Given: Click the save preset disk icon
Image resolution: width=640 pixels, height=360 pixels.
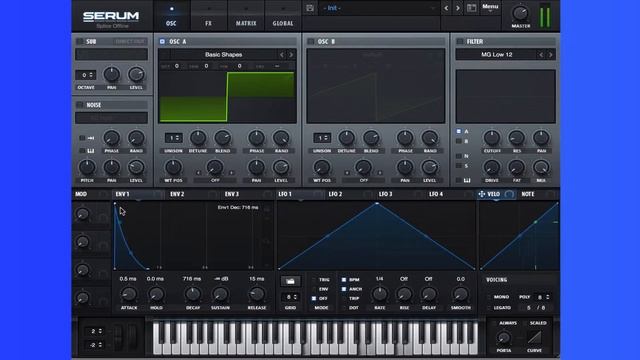Looking at the screenshot, I should click(x=310, y=8).
